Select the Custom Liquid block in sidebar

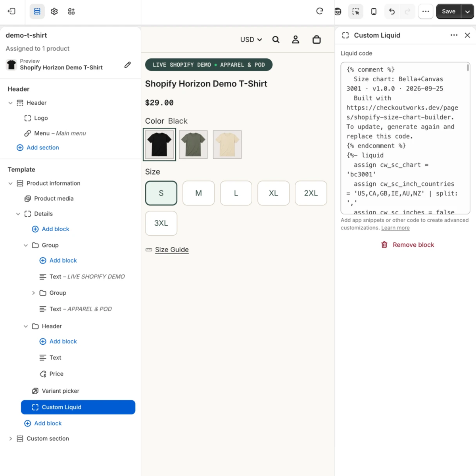point(78,407)
